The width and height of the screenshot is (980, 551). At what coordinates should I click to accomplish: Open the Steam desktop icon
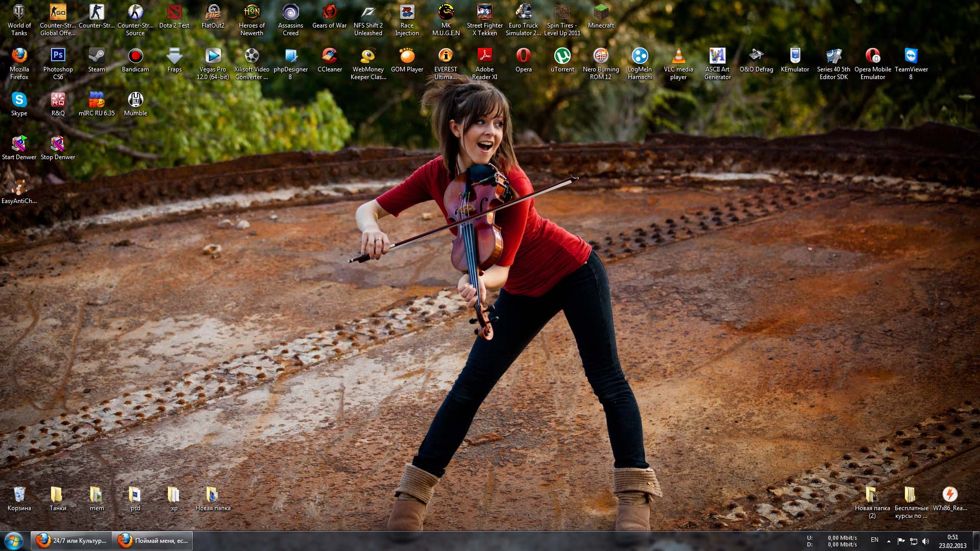pyautogui.click(x=96, y=56)
